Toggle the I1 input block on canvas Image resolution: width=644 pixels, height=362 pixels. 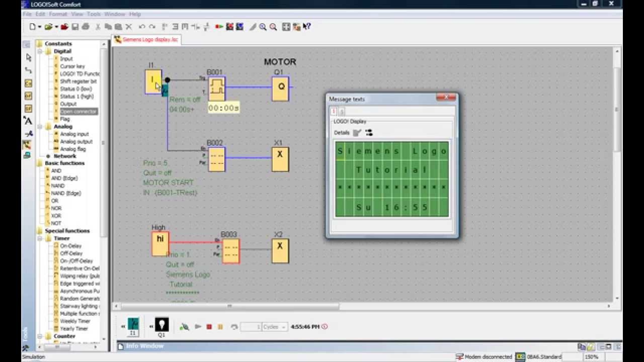[153, 81]
